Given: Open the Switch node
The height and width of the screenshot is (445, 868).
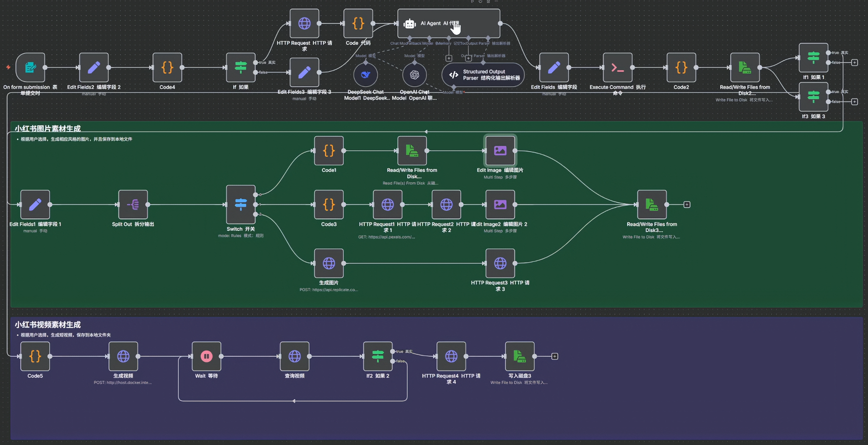Looking at the screenshot, I should coord(241,204).
